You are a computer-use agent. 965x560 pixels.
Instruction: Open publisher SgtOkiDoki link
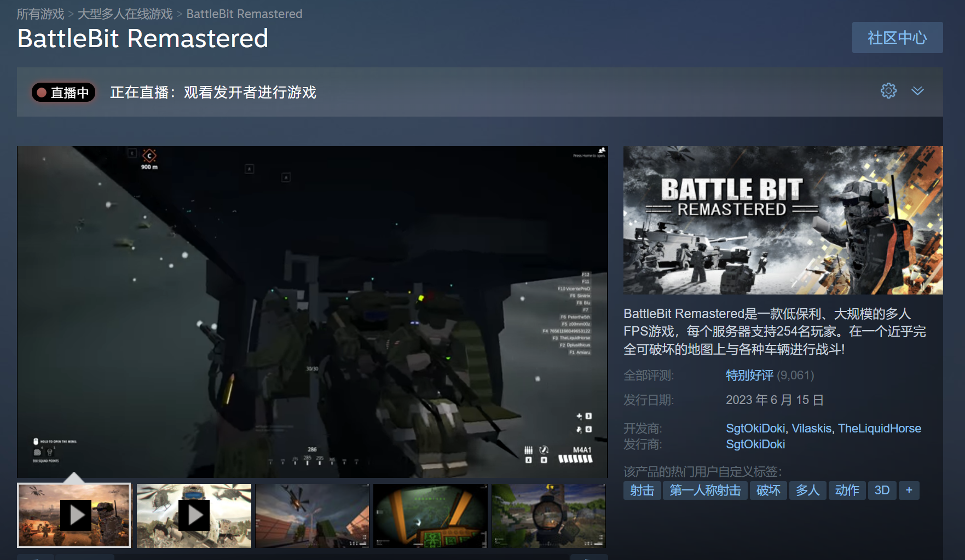(755, 444)
